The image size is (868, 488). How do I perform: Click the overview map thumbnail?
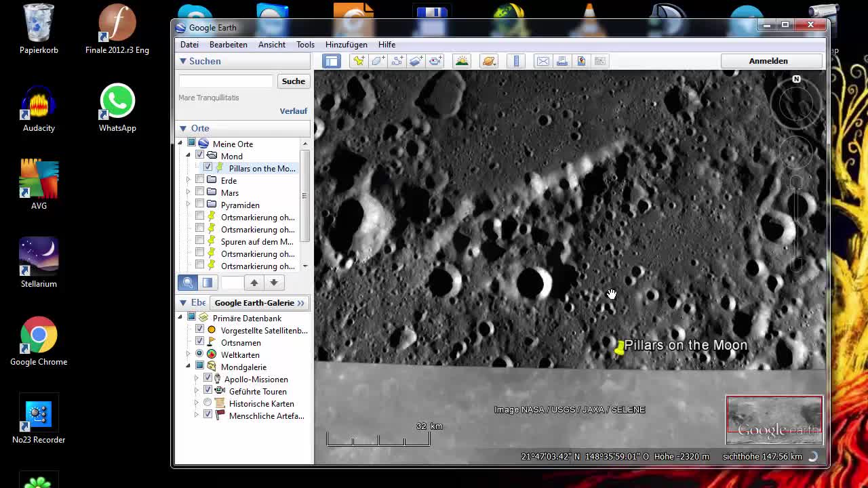(x=774, y=420)
